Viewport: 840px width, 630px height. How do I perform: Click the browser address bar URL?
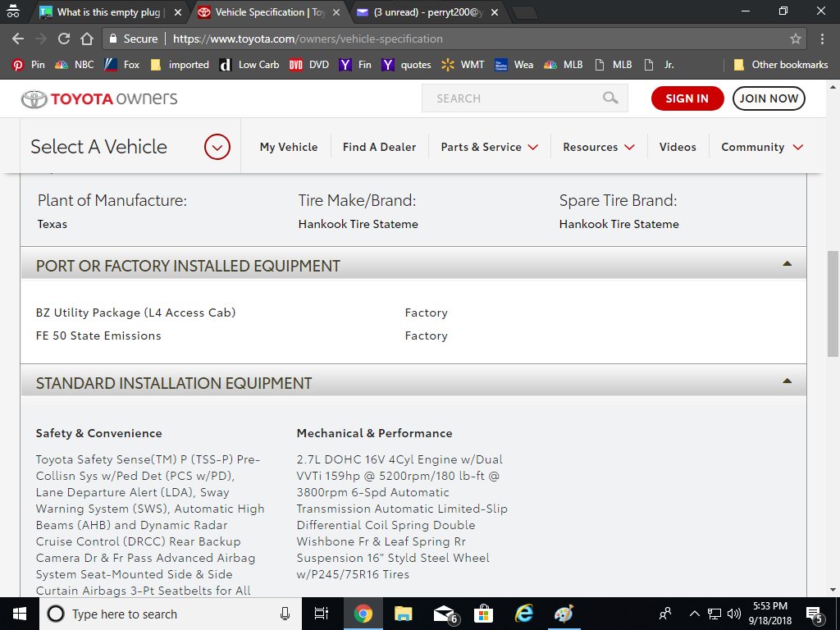[308, 39]
